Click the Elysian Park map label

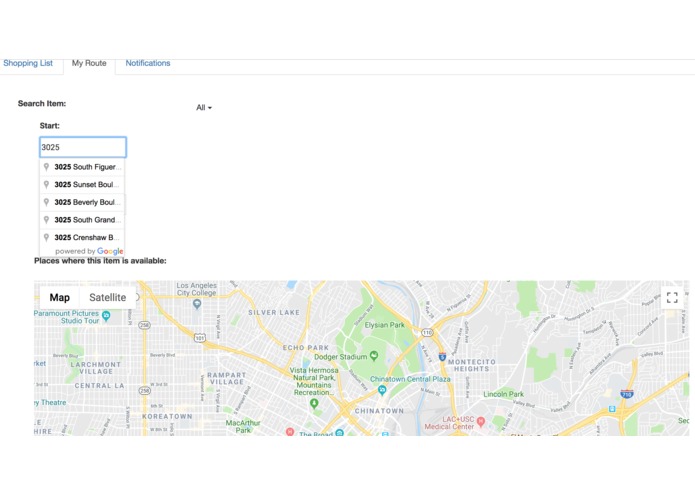[x=385, y=325]
